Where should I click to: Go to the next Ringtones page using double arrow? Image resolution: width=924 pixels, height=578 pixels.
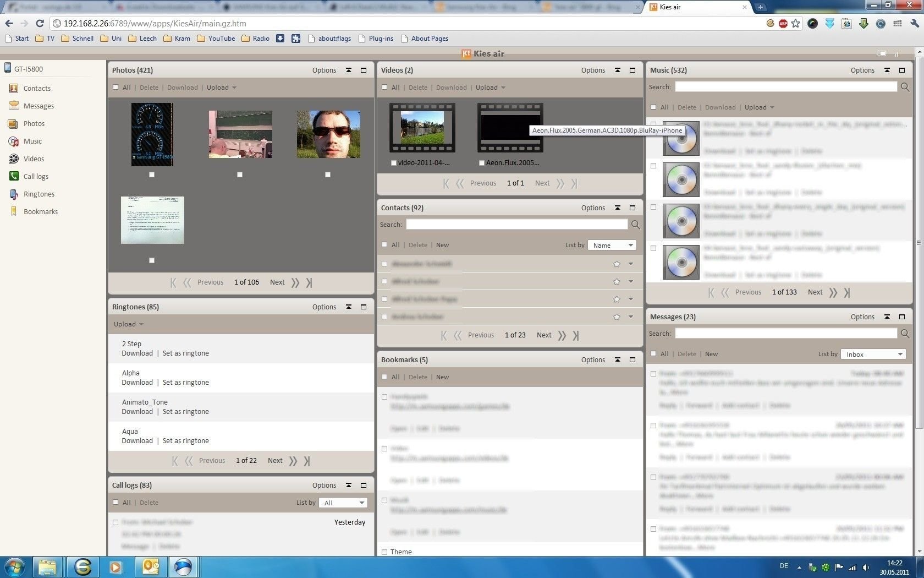[293, 461]
